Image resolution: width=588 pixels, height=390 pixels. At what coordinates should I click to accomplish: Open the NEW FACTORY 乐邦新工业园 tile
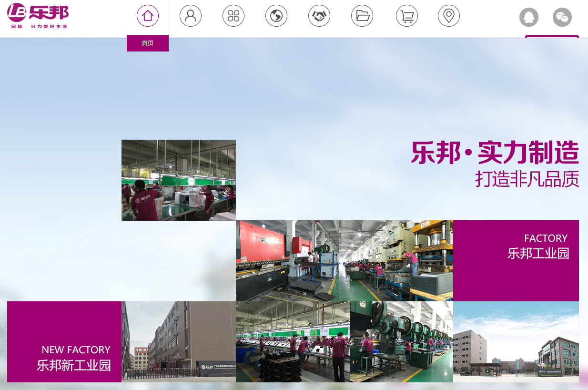64,342
